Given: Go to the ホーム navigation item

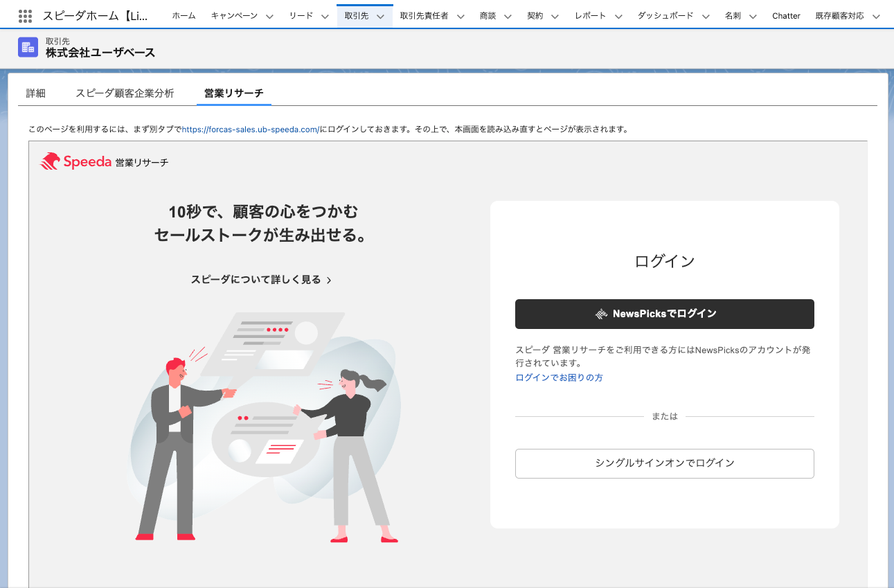Looking at the screenshot, I should pyautogui.click(x=184, y=16).
